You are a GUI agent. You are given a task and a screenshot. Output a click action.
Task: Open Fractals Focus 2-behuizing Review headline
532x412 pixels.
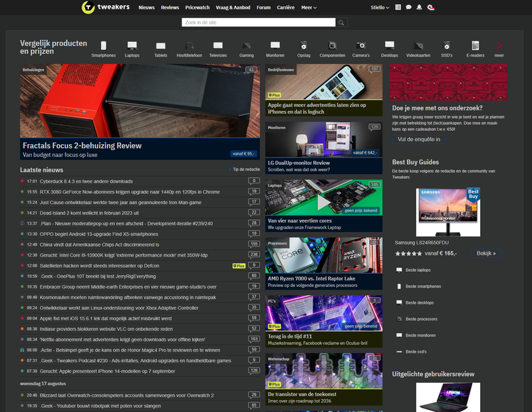click(82, 146)
